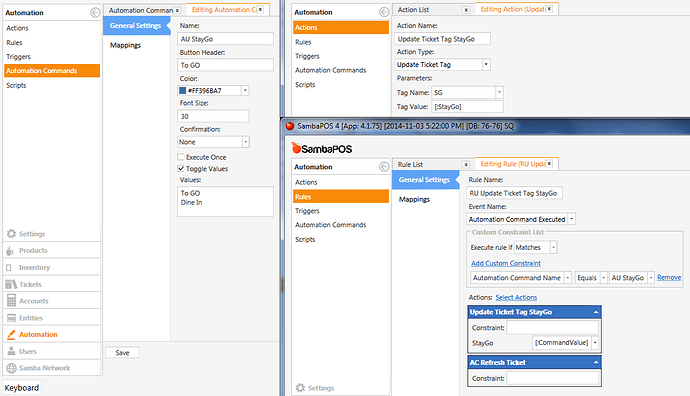This screenshot has height=396, width=690.
Task: Click the Tag Value field
Action: coord(467,106)
